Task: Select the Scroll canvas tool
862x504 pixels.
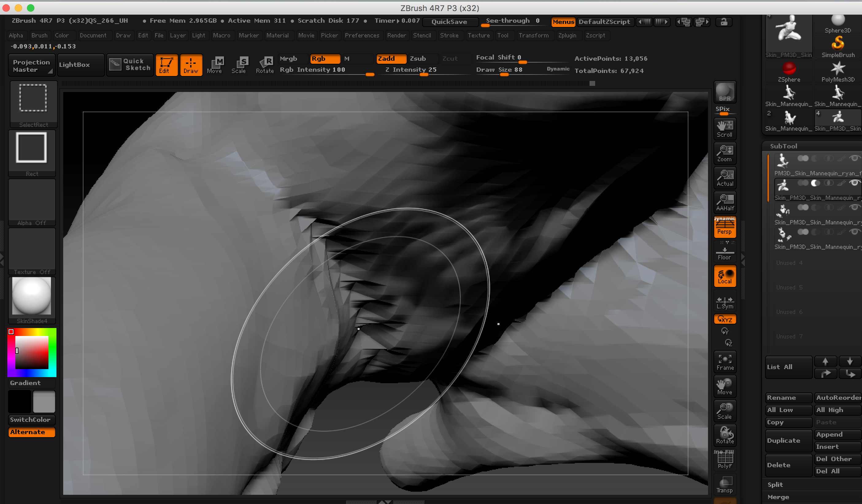Action: [x=725, y=128]
